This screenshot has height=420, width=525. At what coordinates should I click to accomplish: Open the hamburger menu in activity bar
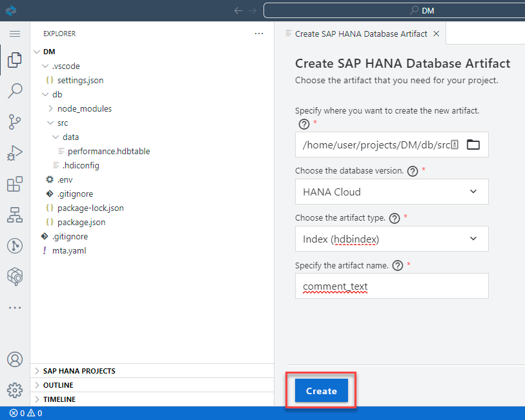pos(15,34)
